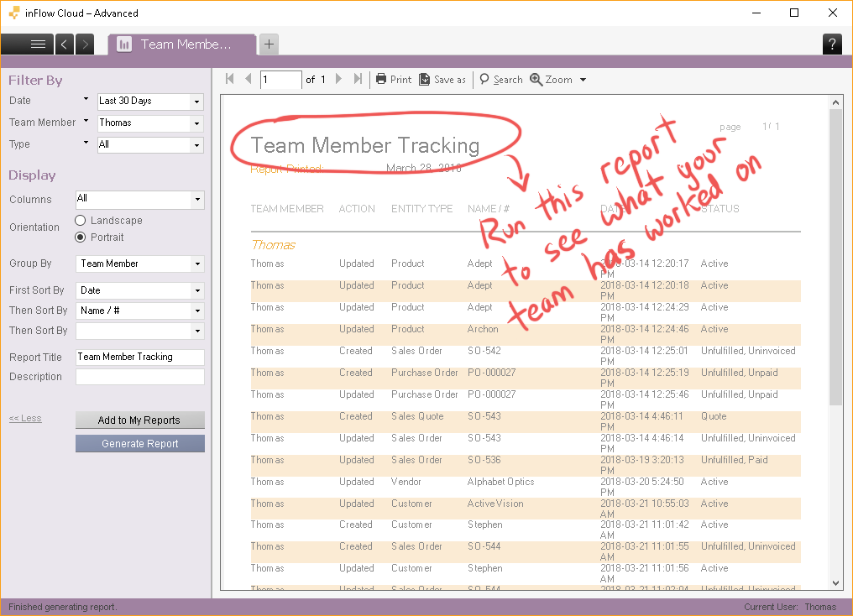
Task: Click the Generate Report button
Action: click(x=140, y=444)
